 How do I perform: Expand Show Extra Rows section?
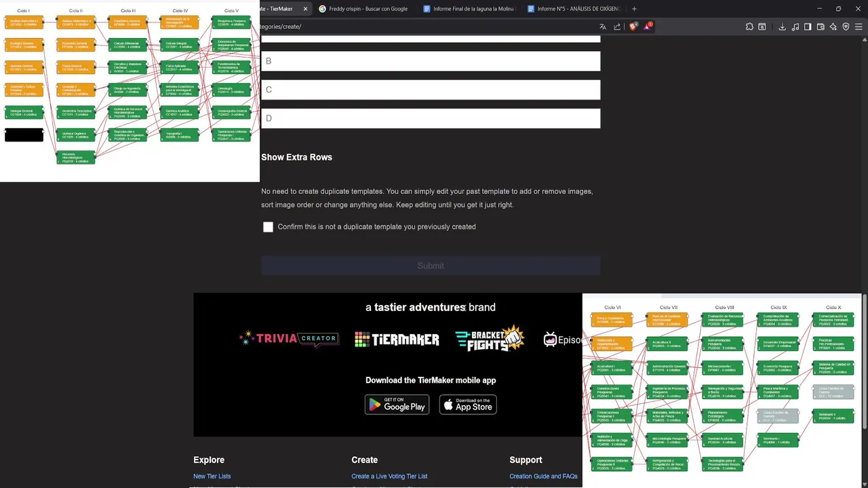click(x=296, y=157)
